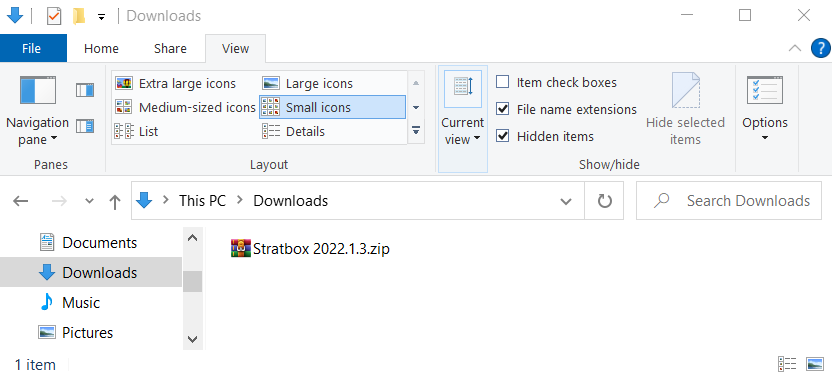Toggle the Preview pane icon
The image size is (832, 373).
pos(85,90)
